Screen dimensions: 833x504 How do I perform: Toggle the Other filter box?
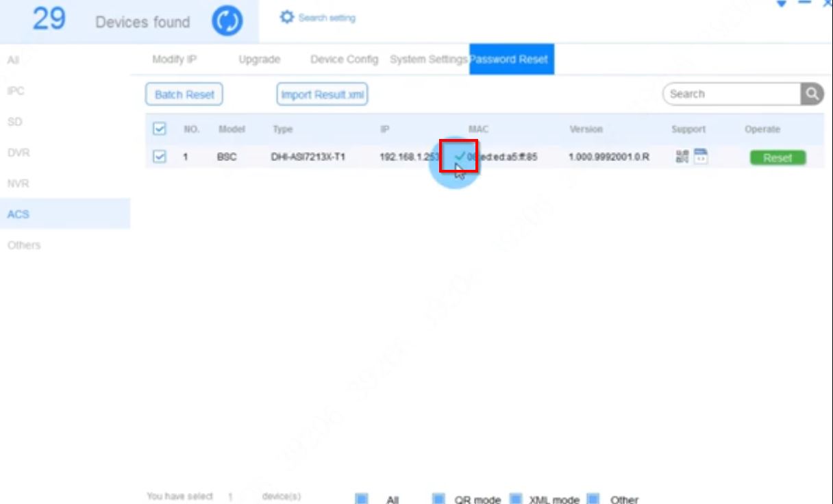[593, 499]
